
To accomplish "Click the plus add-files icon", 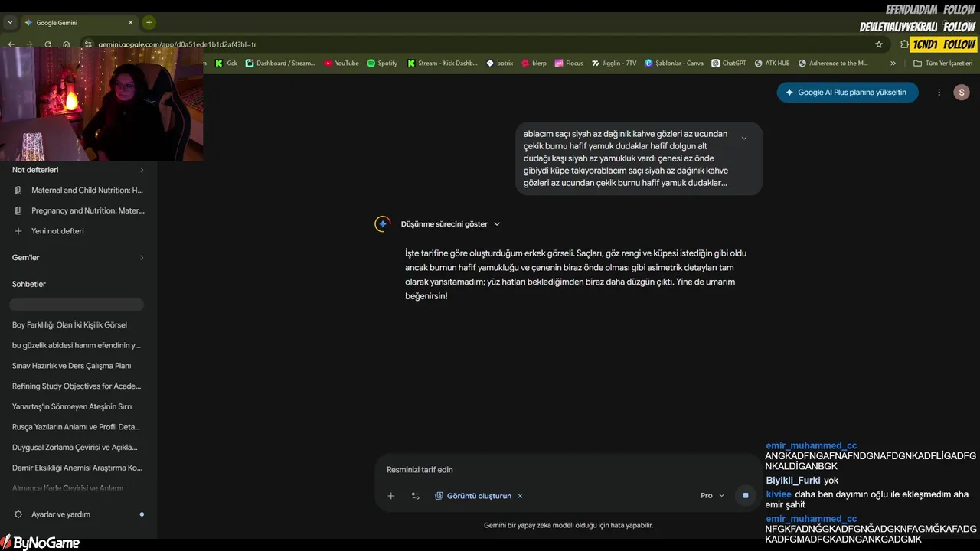I will [x=390, y=496].
